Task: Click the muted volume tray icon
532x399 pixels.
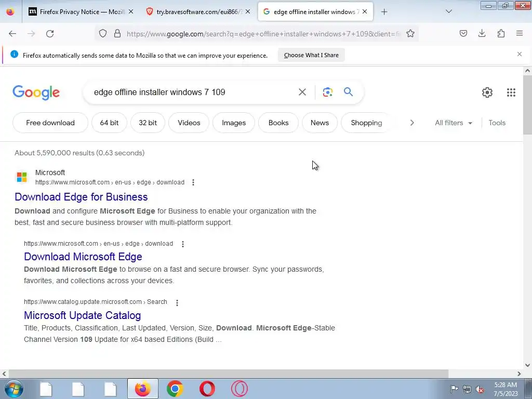Action: 480,389
